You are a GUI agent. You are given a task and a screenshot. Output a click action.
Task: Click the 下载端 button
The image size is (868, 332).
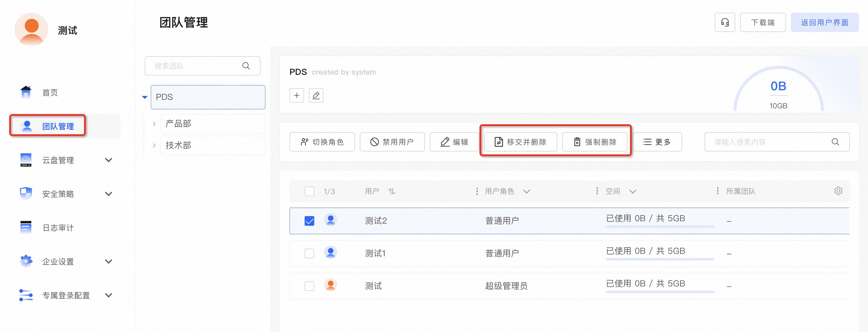pos(762,23)
